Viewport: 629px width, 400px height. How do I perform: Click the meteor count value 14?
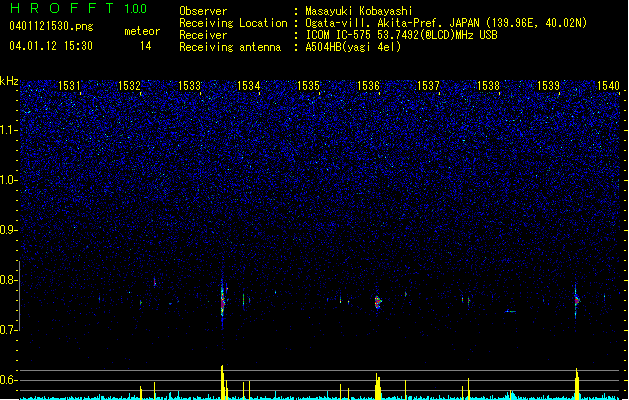146,46
